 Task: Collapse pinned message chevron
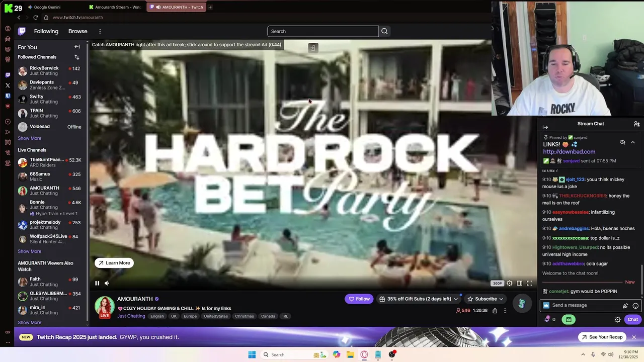tap(633, 142)
